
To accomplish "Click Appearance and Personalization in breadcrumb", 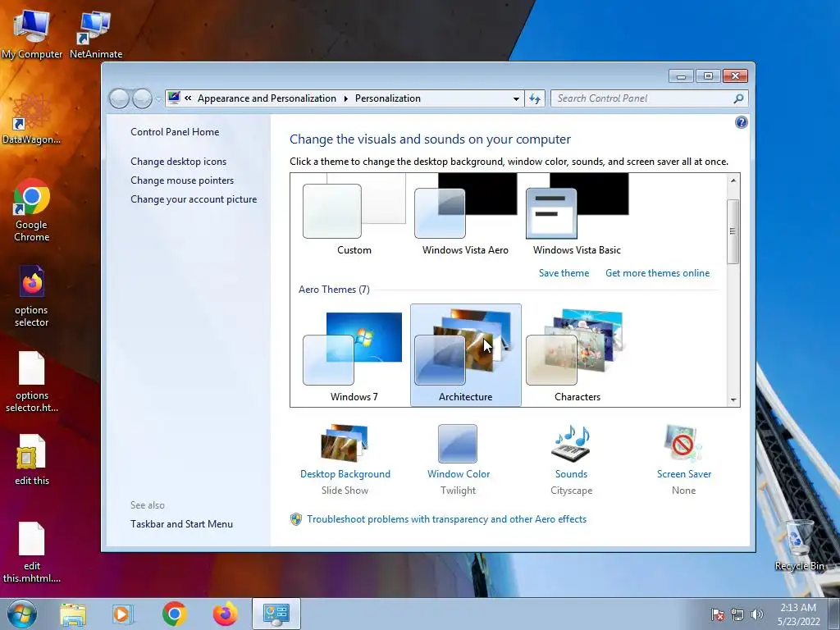I will click(267, 98).
